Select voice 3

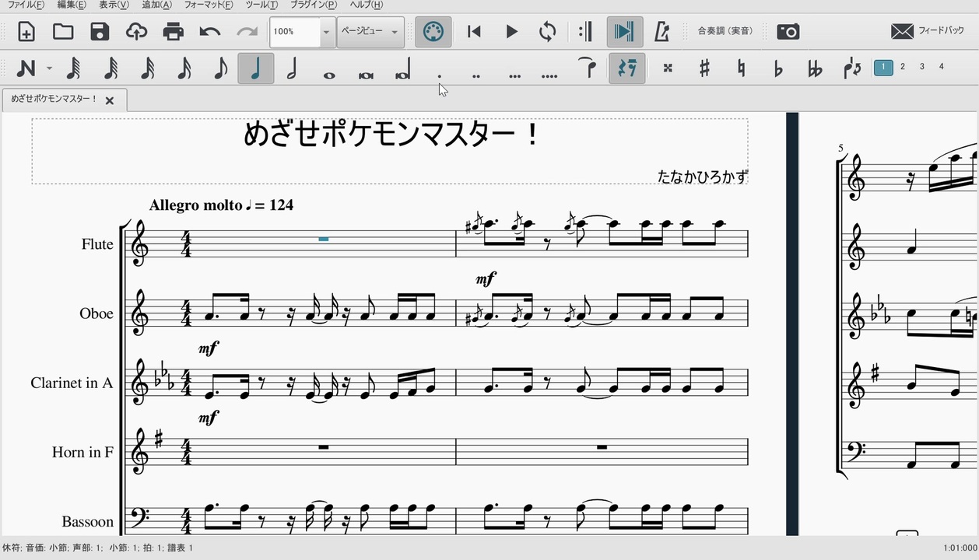(922, 68)
